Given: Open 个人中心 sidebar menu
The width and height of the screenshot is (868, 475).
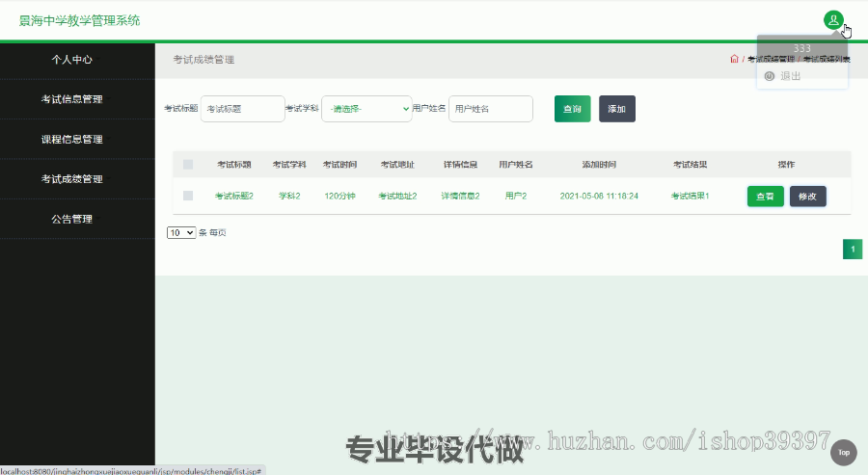Looking at the screenshot, I should [72, 60].
